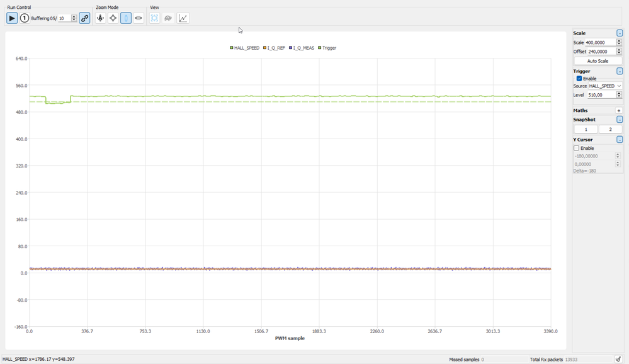Click the buffering count stepper arrows
629x364 pixels.
pos(74,18)
